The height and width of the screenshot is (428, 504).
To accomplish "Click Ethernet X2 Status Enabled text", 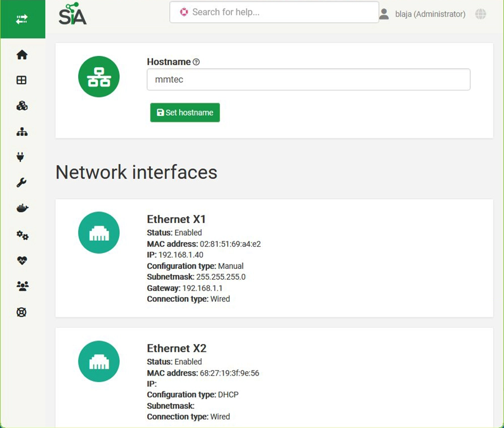I will (x=174, y=362).
